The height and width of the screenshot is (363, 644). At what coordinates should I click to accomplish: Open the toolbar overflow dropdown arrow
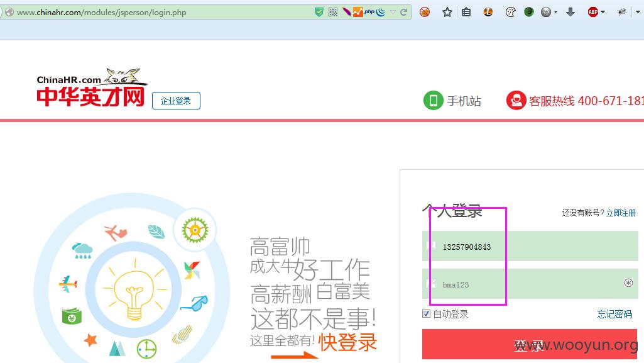tap(638, 13)
